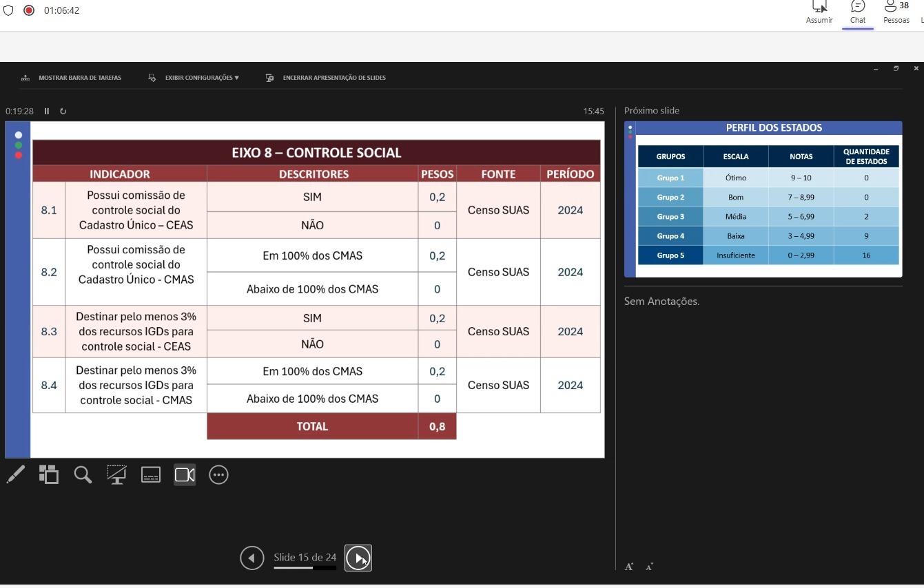Open more slideshow options ellipsis
The image size is (924, 588).
point(218,474)
